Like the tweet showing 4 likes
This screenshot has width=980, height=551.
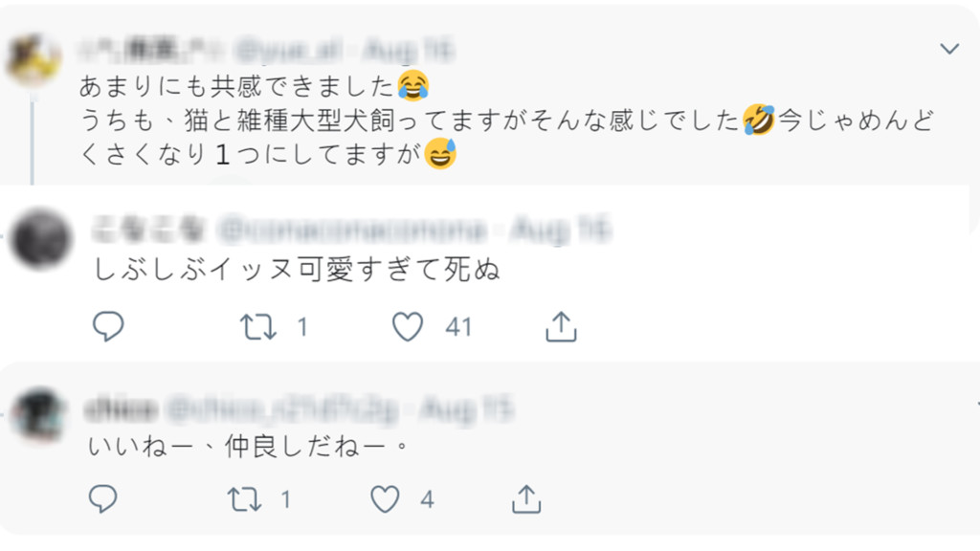pyautogui.click(x=385, y=498)
